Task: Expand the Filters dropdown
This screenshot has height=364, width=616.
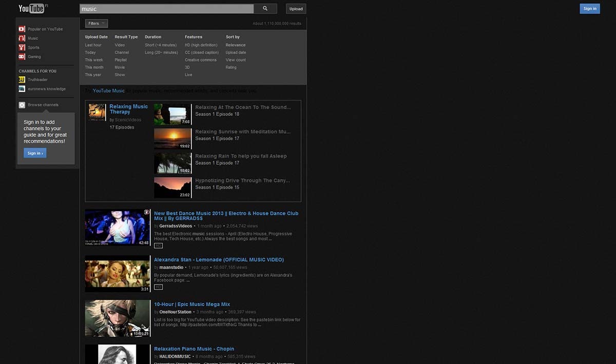Action: (x=97, y=24)
